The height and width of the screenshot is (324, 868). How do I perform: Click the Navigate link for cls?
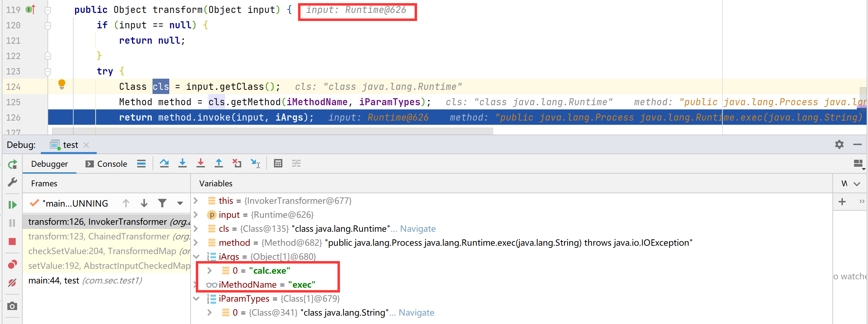coord(418,229)
